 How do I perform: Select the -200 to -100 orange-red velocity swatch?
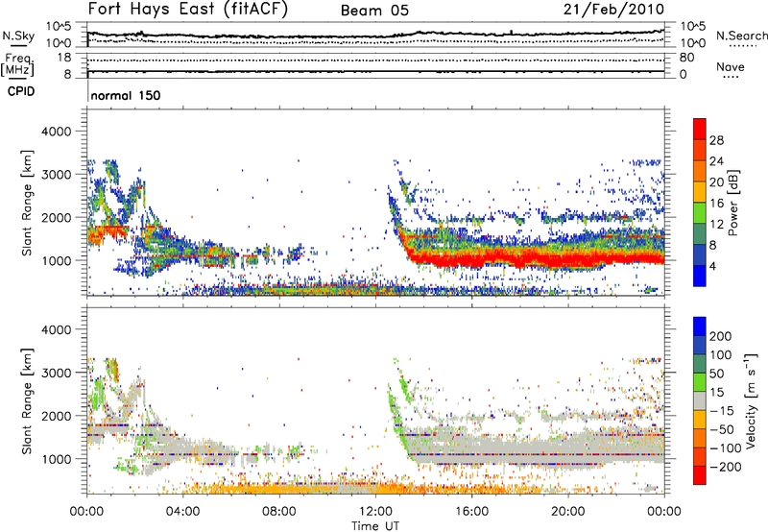click(x=700, y=456)
